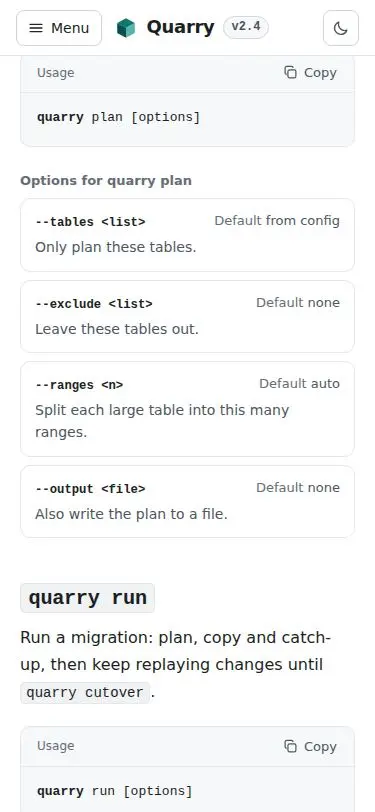Image resolution: width=375 pixels, height=812 pixels.
Task: Select the --exclude <list> option card
Action: point(188,316)
